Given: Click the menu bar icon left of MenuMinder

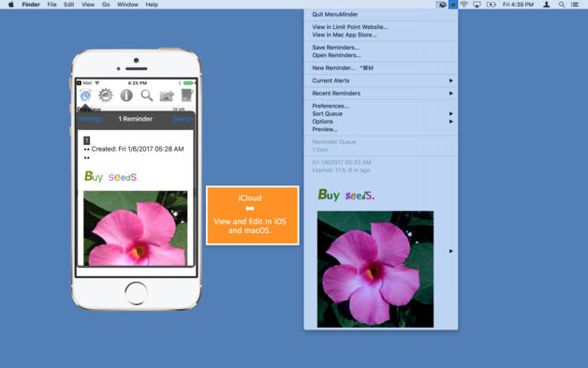Looking at the screenshot, I should coord(441,5).
